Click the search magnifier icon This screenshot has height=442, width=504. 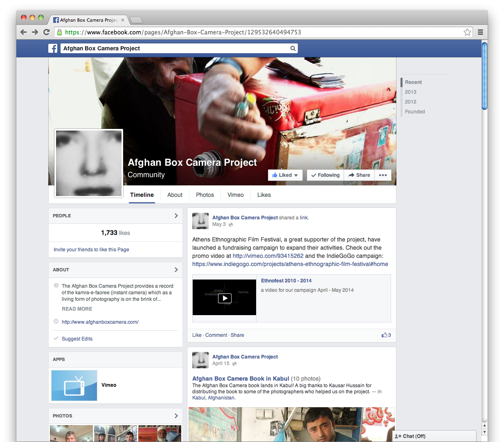pos(293,48)
